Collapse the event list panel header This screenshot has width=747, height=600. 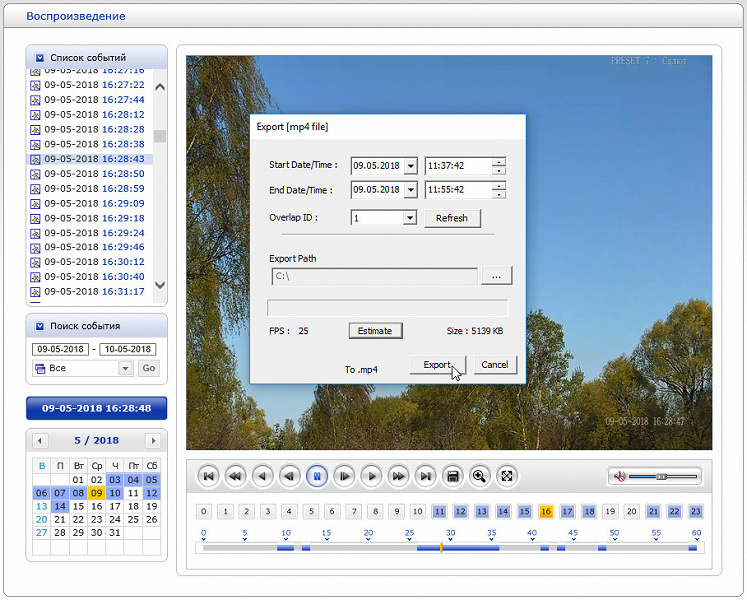(40, 58)
